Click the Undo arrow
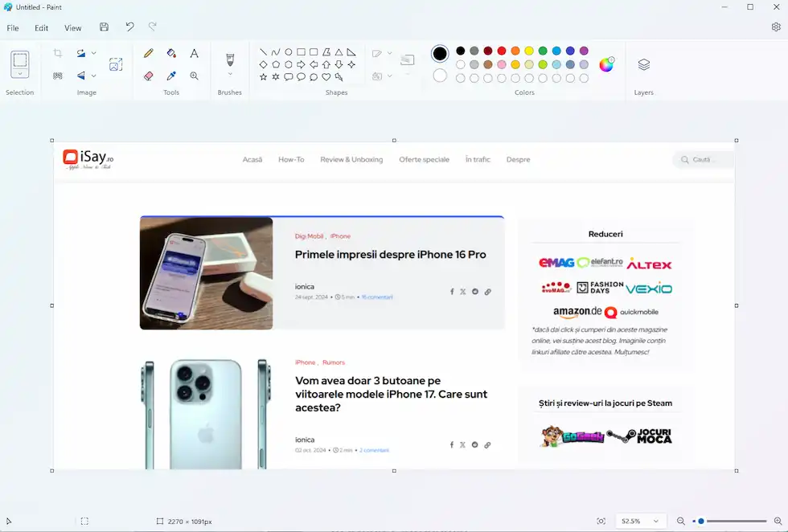The height and width of the screenshot is (532, 788). (x=129, y=27)
